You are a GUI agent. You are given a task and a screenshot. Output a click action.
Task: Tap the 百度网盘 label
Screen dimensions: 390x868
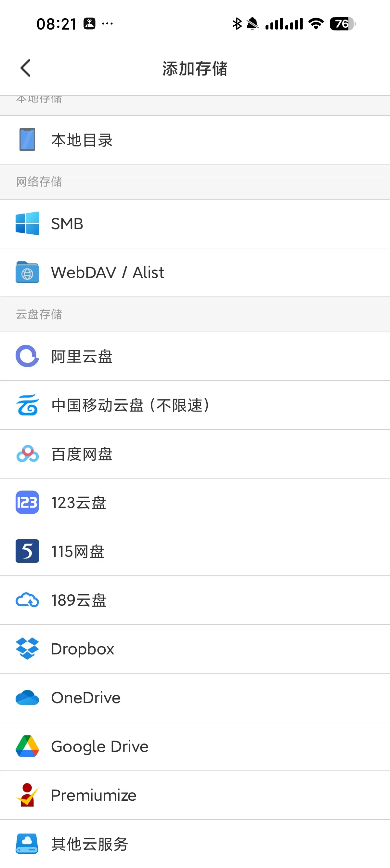pyautogui.click(x=82, y=454)
